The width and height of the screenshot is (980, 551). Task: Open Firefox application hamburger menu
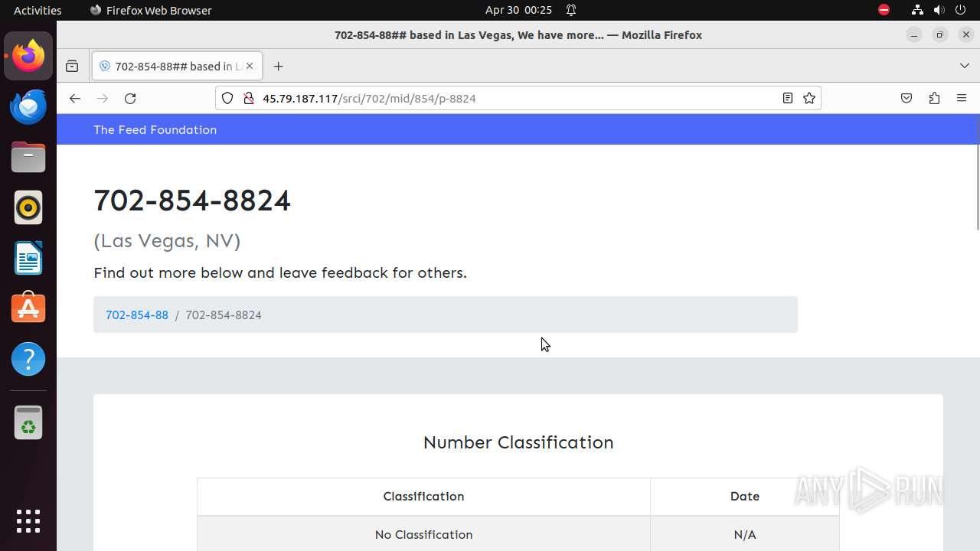pos(962,98)
